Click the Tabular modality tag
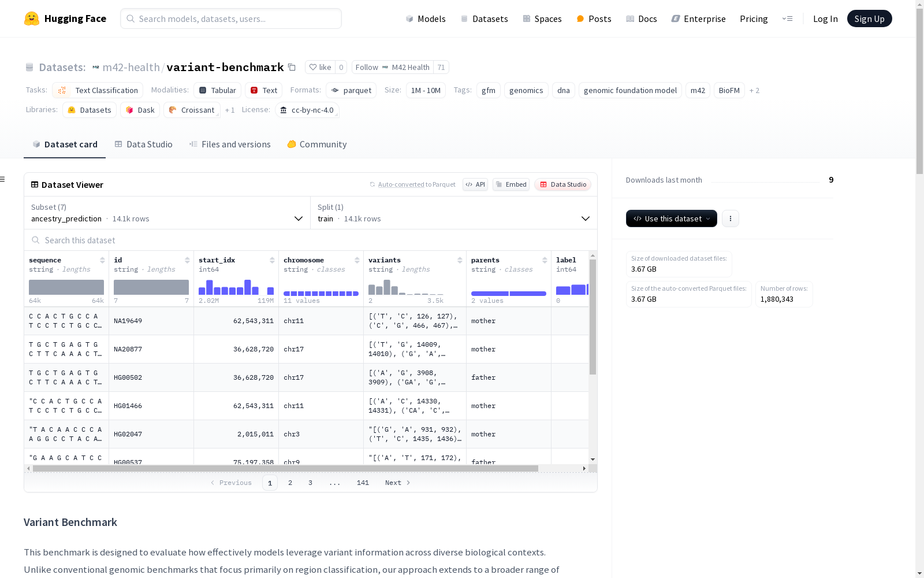The height and width of the screenshot is (578, 924). click(217, 90)
